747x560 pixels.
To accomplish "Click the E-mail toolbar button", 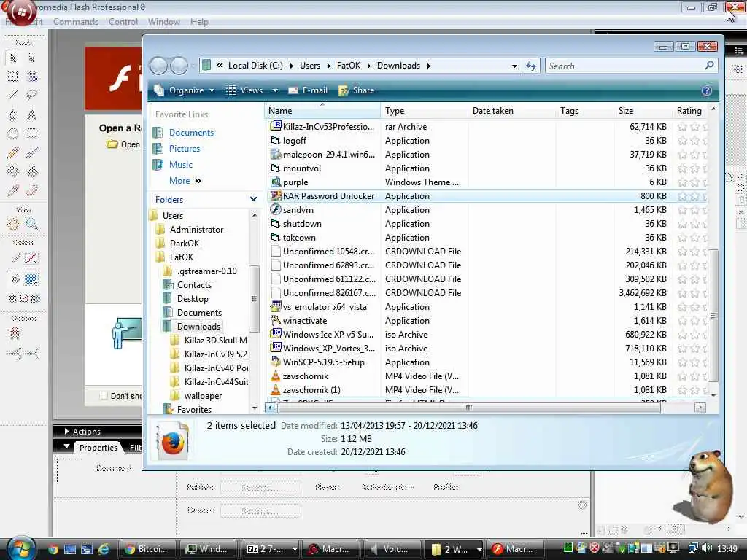I will (308, 90).
